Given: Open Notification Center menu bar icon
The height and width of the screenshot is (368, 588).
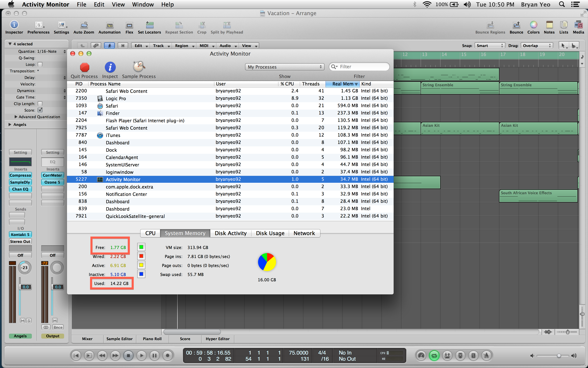Looking at the screenshot, I should click(575, 4).
